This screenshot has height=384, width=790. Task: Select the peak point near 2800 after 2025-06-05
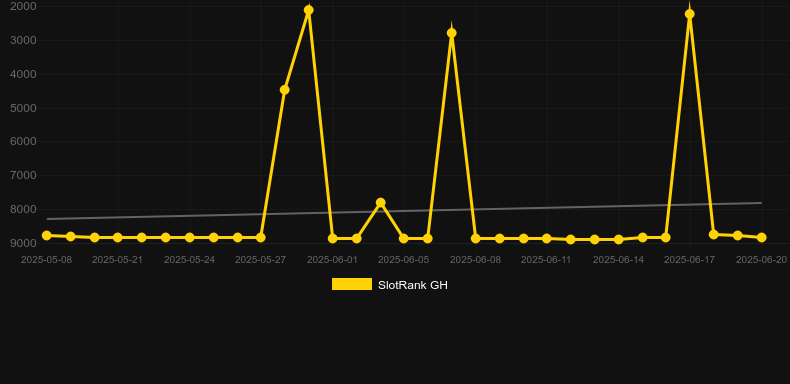click(452, 33)
